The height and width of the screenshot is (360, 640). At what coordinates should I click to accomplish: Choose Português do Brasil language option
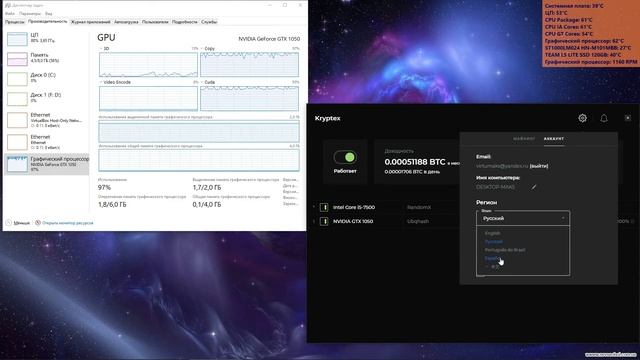[x=505, y=250]
